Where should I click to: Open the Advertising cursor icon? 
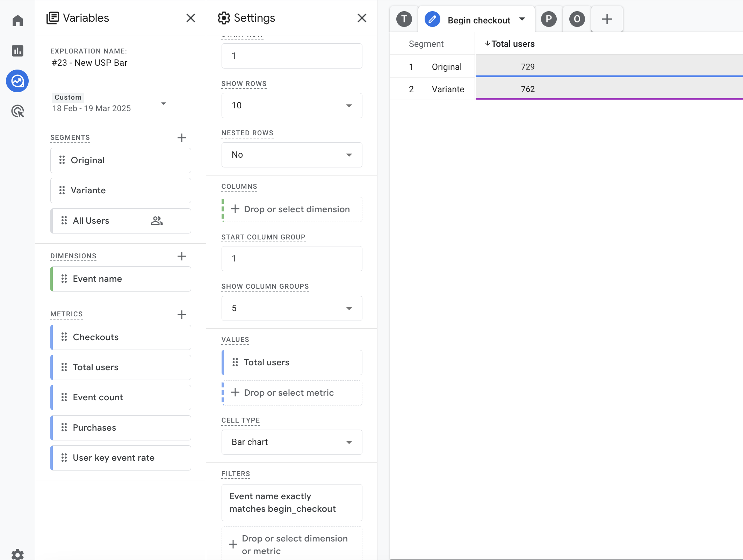click(17, 111)
